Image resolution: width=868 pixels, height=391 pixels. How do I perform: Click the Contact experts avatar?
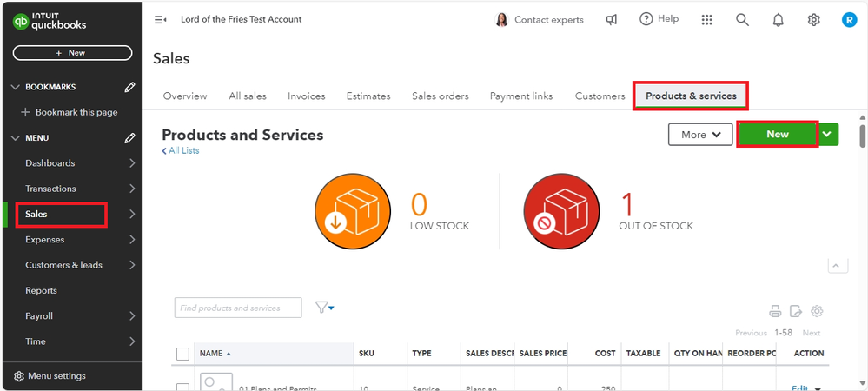coord(501,20)
